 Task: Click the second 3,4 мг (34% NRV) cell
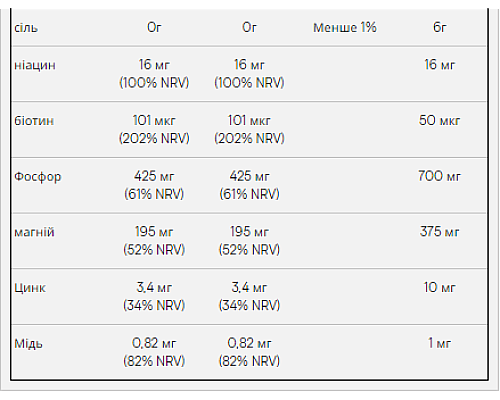click(x=249, y=296)
